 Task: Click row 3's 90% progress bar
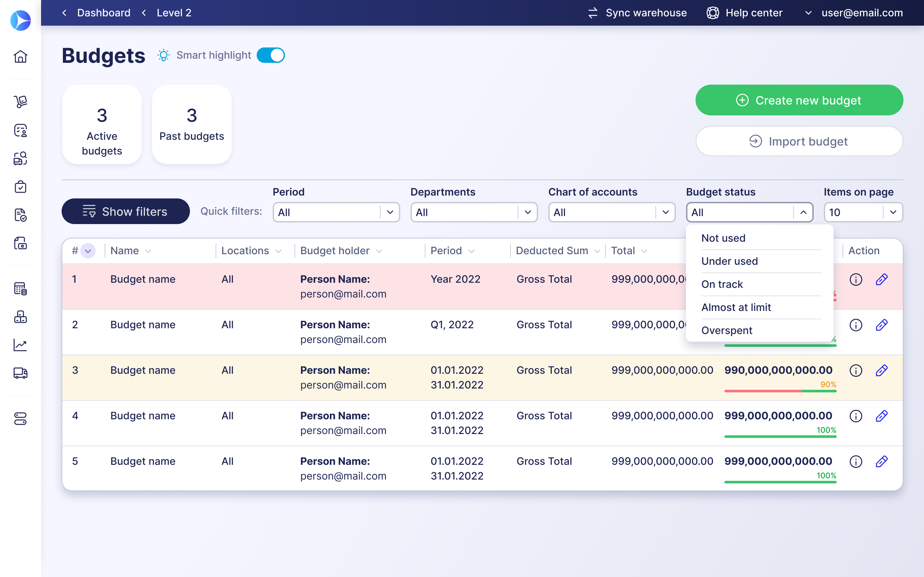coord(780,391)
